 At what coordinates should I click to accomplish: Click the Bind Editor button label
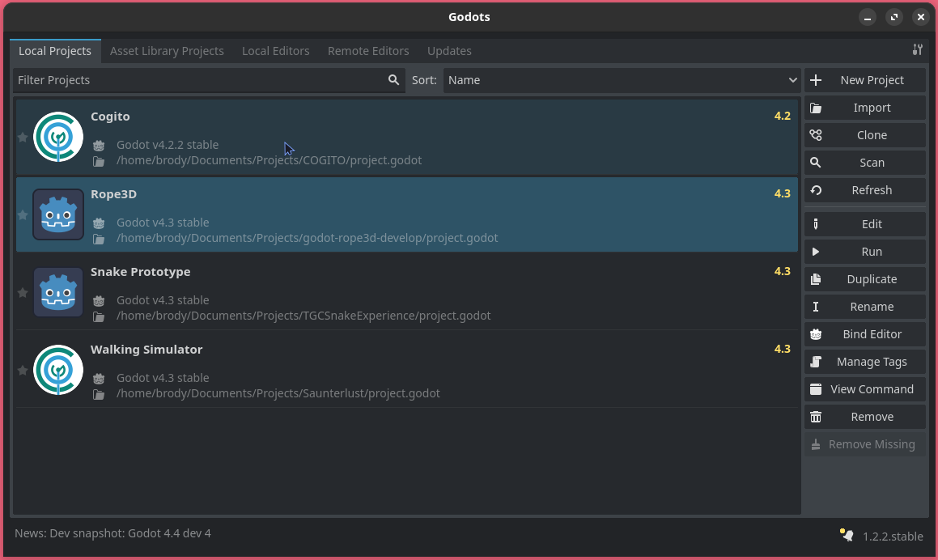tap(872, 334)
